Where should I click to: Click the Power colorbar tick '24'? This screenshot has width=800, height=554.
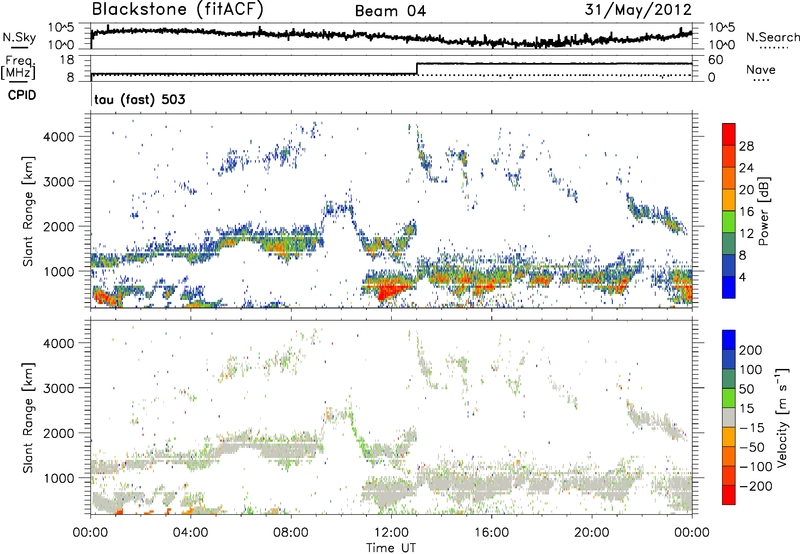click(746, 168)
